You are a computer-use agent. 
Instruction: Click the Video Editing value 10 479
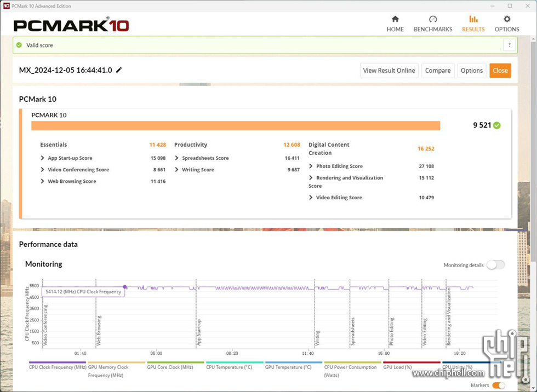[426, 198]
